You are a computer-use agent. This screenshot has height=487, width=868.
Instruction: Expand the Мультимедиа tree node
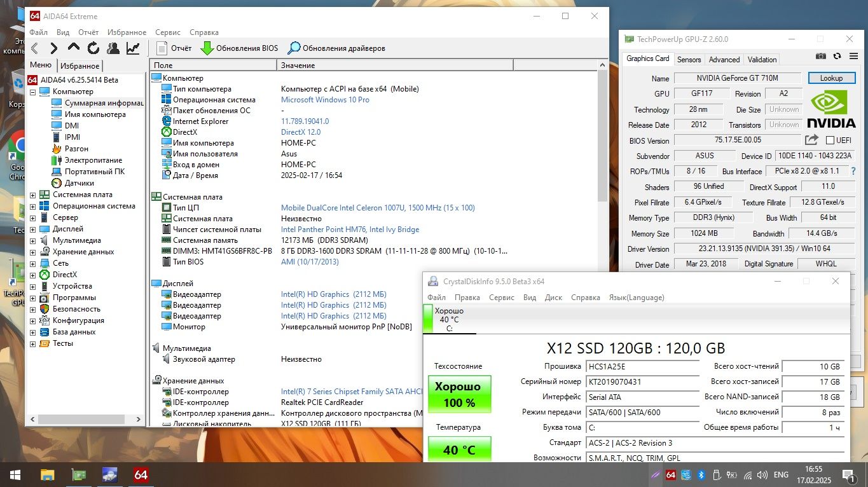[33, 240]
